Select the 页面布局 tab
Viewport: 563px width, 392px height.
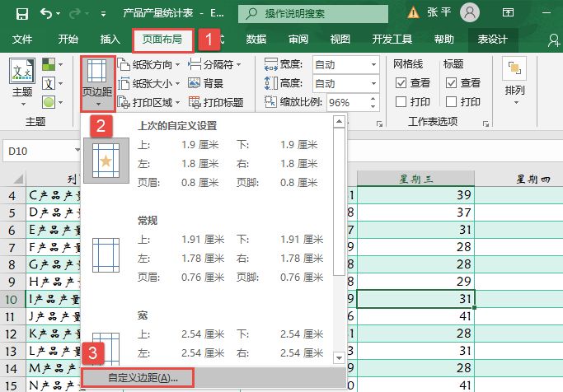click(x=162, y=39)
